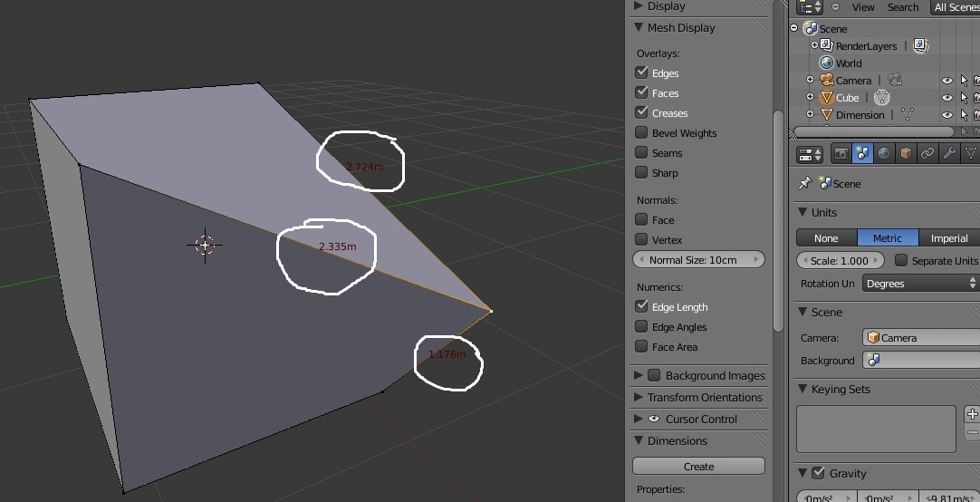The height and width of the screenshot is (502, 980).
Task: Collapse the Dimensions panel
Action: click(639, 440)
